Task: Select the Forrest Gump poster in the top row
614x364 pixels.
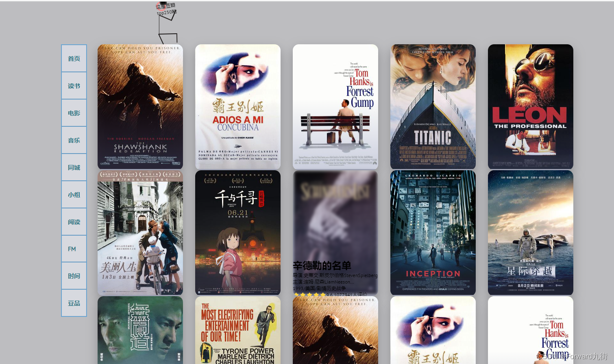Action: (335, 106)
